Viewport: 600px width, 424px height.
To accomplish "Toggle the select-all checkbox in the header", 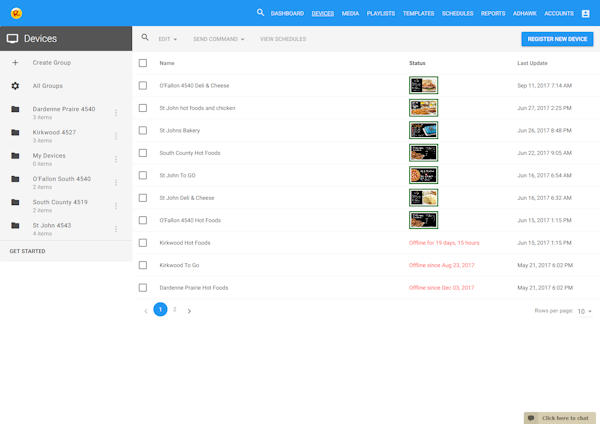I will 143,63.
